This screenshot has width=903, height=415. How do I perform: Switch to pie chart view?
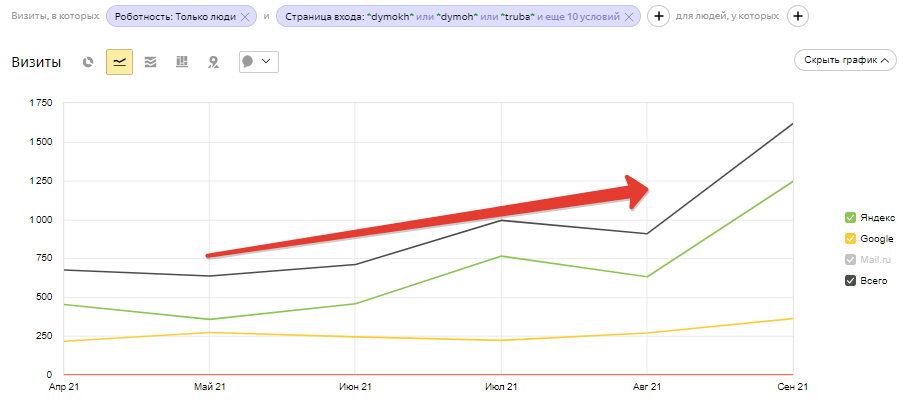click(x=89, y=62)
